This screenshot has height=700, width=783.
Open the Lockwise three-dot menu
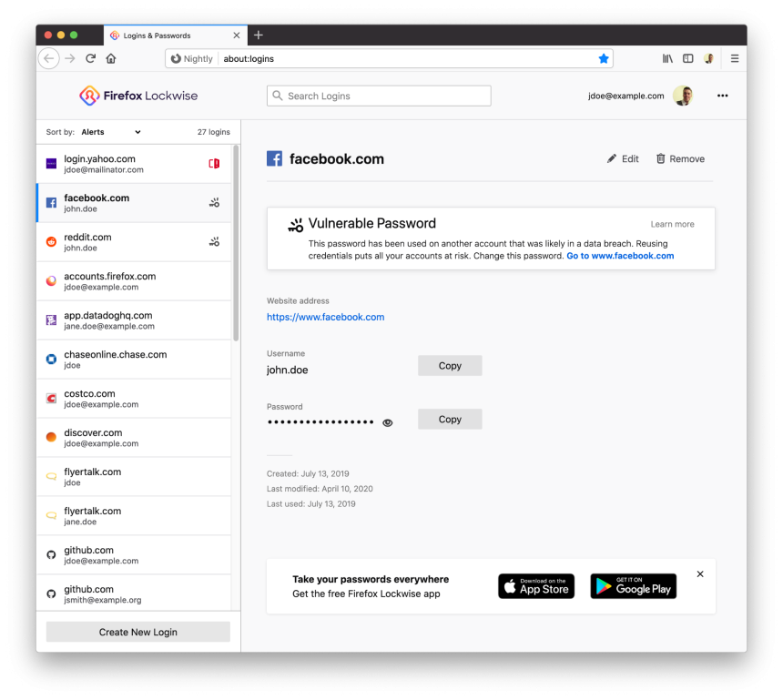(x=722, y=96)
